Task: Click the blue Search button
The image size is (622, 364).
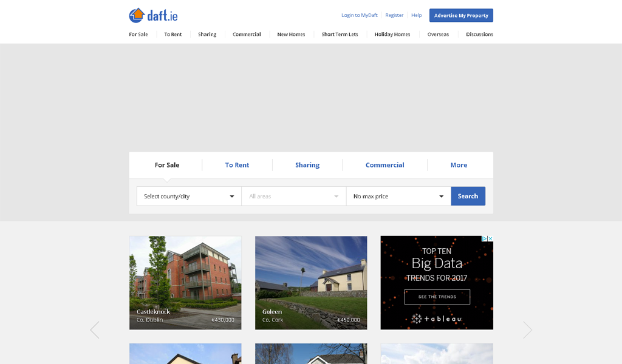Action: tap(468, 196)
